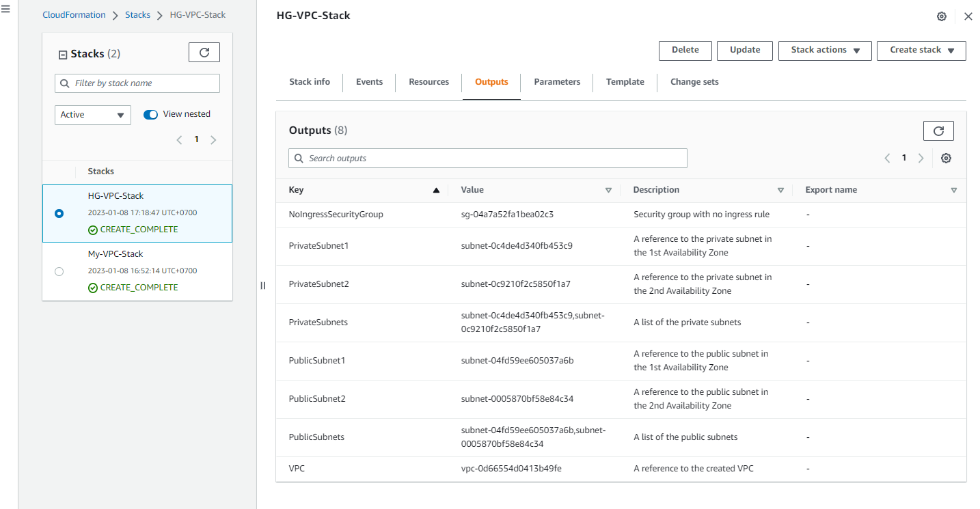Click the Search outputs field
This screenshot has height=509, width=980.
point(487,159)
